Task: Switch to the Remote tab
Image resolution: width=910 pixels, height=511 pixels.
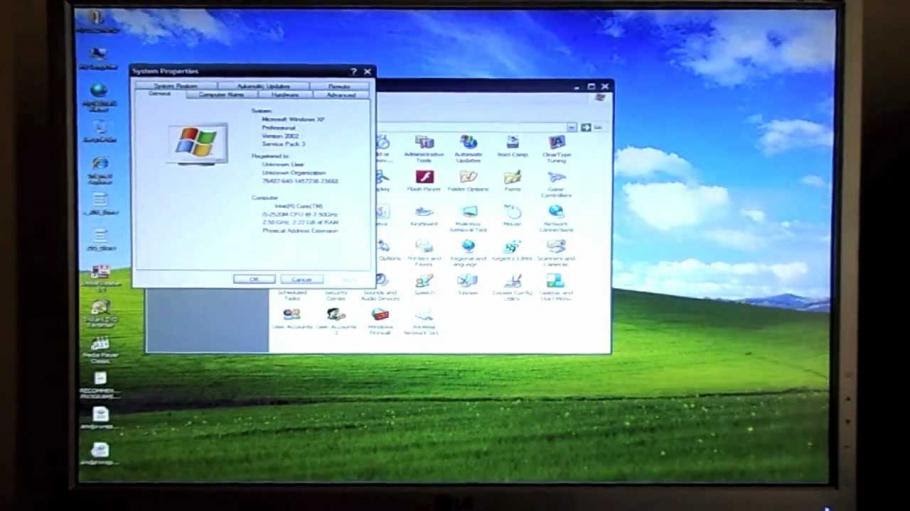Action: 340,86
